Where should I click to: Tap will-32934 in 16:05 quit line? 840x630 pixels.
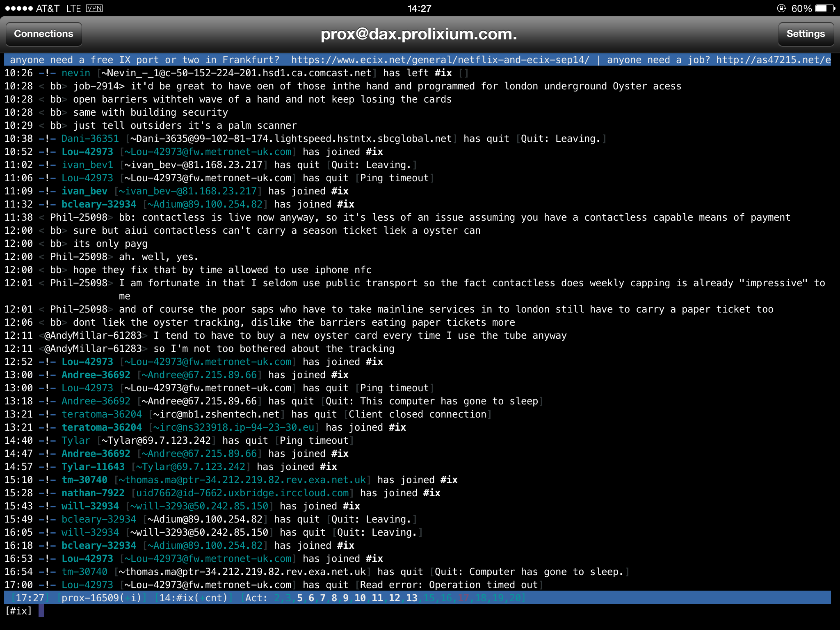[90, 532]
